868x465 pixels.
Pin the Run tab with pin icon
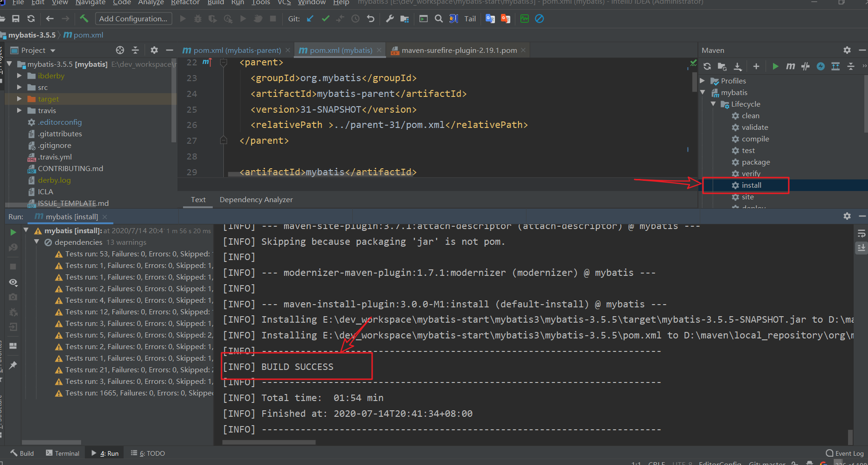[x=13, y=365]
